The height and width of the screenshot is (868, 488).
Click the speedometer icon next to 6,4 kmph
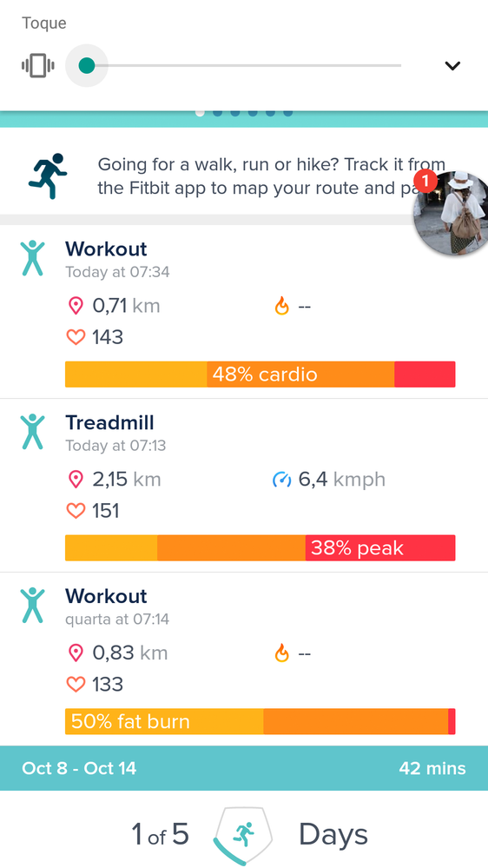[x=282, y=480]
